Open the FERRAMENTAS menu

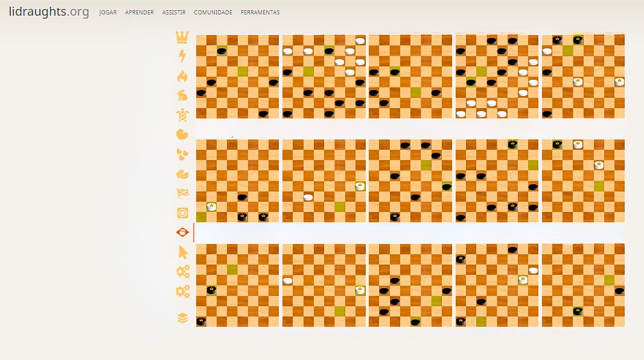pos(260,13)
